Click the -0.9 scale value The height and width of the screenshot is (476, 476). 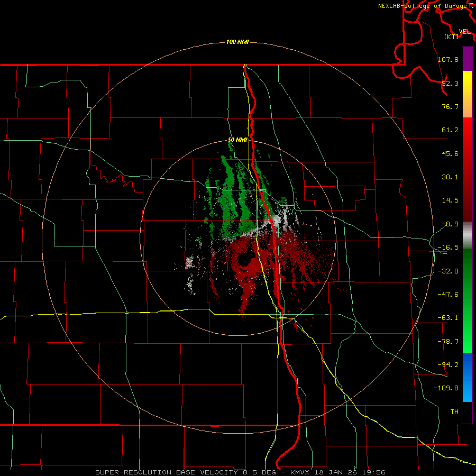pos(450,224)
